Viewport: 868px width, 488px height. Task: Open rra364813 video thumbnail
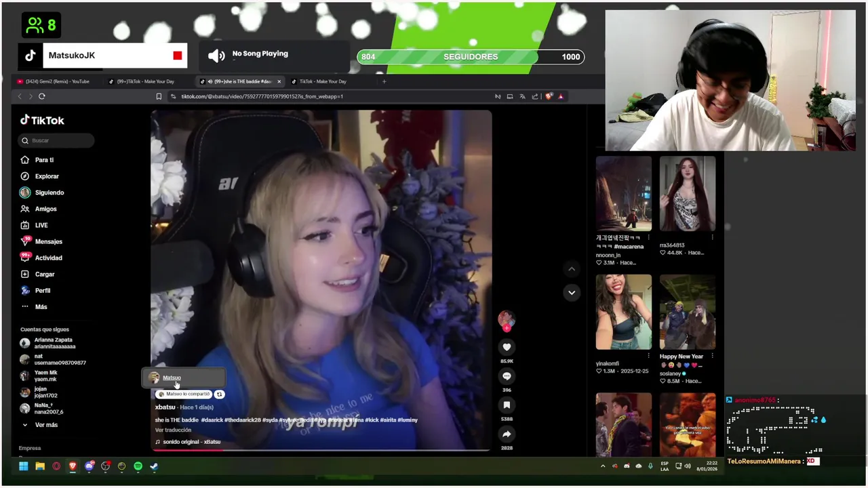(x=687, y=193)
